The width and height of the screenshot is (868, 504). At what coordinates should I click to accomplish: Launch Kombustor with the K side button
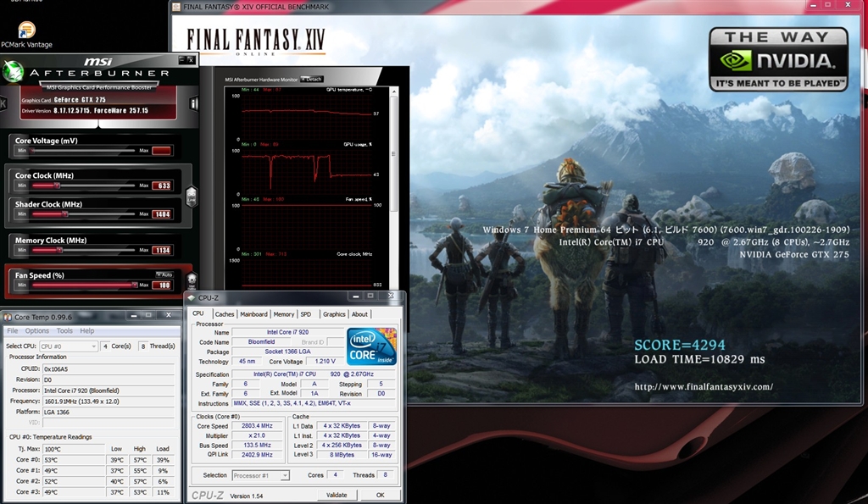coord(3,103)
